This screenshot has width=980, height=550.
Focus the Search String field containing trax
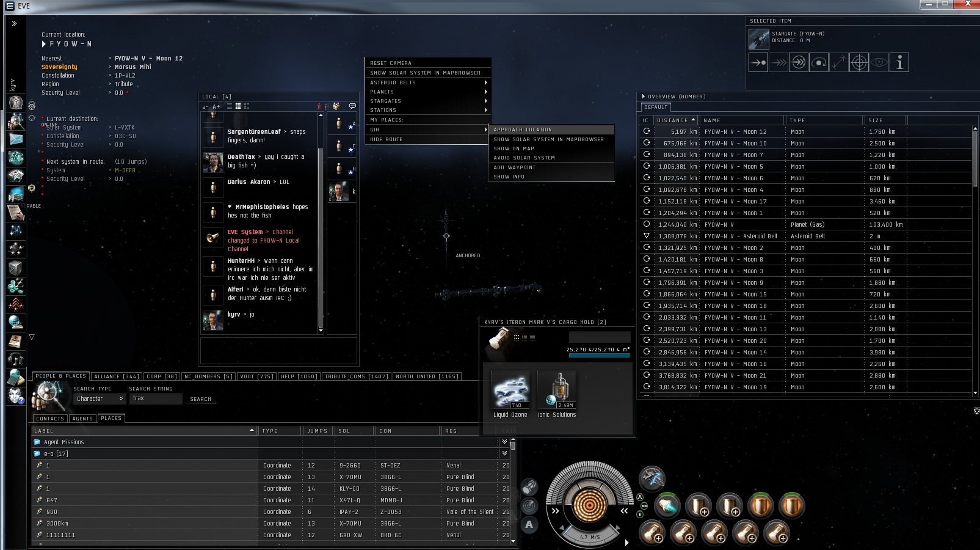[x=156, y=398]
